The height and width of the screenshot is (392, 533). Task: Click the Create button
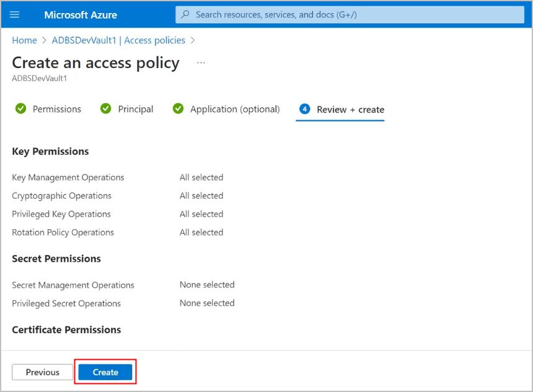pos(105,372)
